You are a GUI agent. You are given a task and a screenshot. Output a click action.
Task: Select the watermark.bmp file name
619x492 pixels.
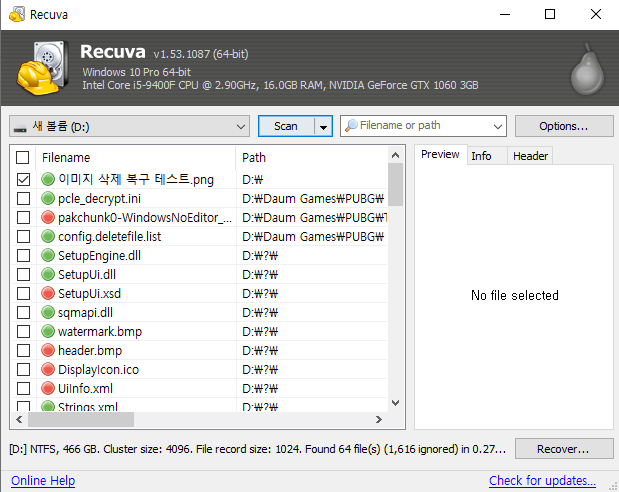[100, 331]
